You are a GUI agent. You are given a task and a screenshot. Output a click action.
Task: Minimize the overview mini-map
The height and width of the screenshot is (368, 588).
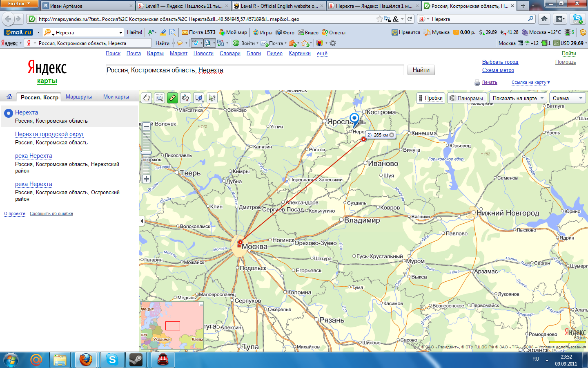pos(201,304)
